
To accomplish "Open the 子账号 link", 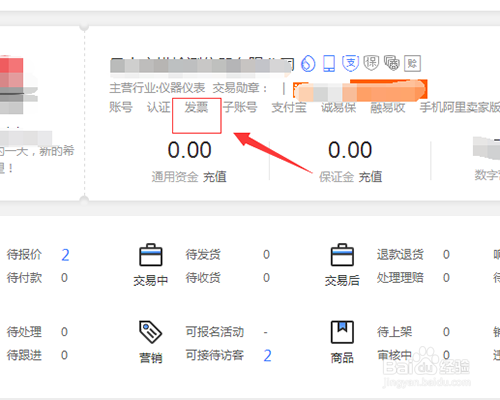I will (240, 107).
